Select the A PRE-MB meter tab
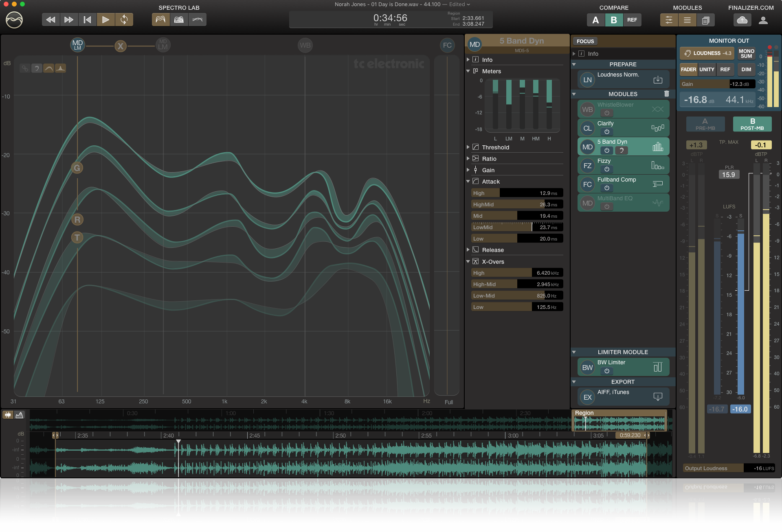 pyautogui.click(x=705, y=124)
